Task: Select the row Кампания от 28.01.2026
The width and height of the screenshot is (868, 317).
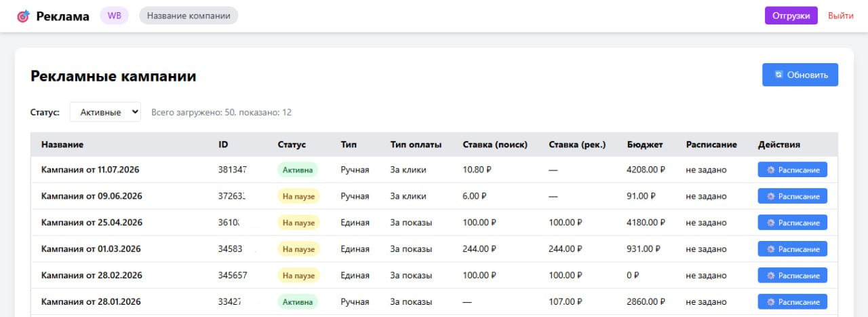Action: coord(434,302)
